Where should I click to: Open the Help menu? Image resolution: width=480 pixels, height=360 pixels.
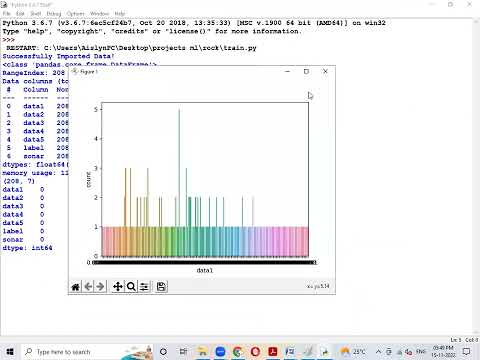[x=120, y=14]
